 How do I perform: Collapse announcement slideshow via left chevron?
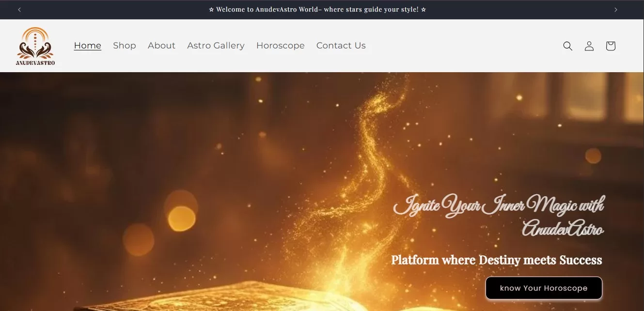coord(19,9)
